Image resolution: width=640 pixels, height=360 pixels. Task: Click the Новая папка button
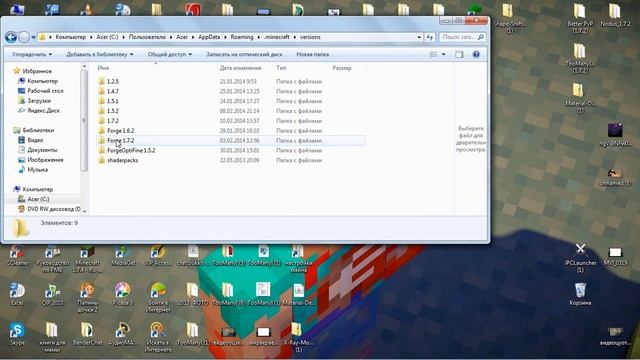point(312,54)
